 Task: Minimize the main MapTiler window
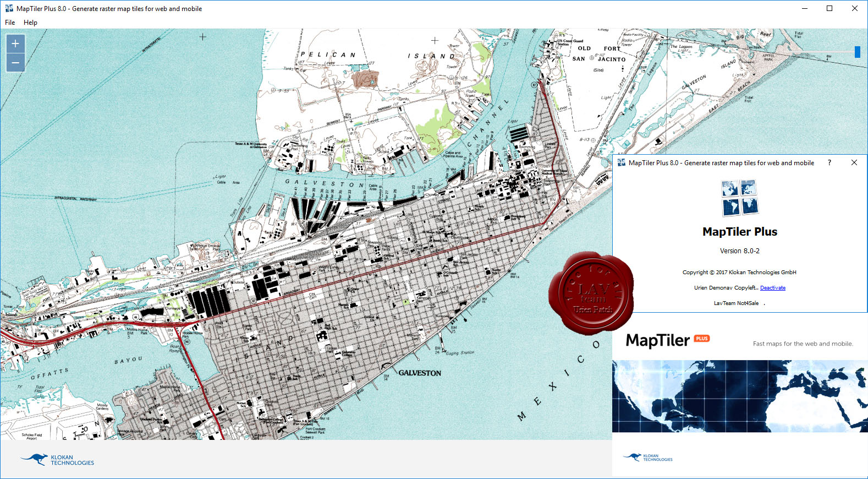(x=805, y=8)
